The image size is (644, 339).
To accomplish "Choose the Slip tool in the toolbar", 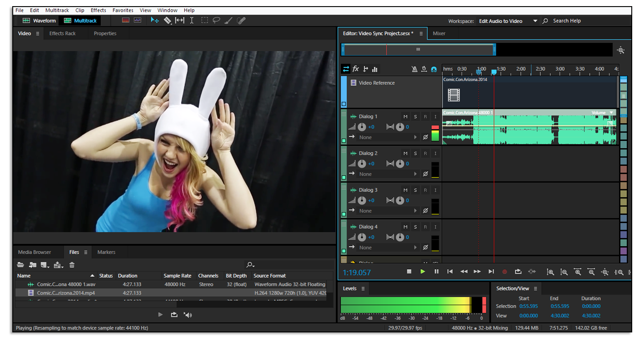I will click(180, 20).
